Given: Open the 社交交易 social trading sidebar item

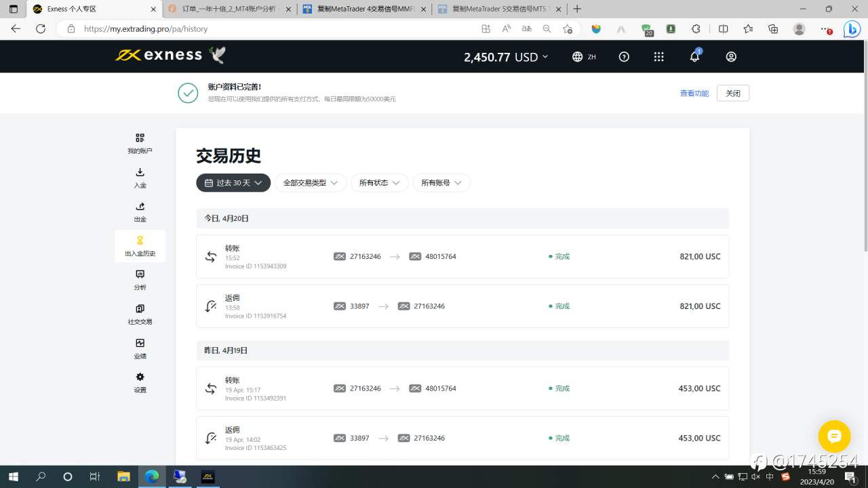Looking at the screenshot, I should (140, 314).
